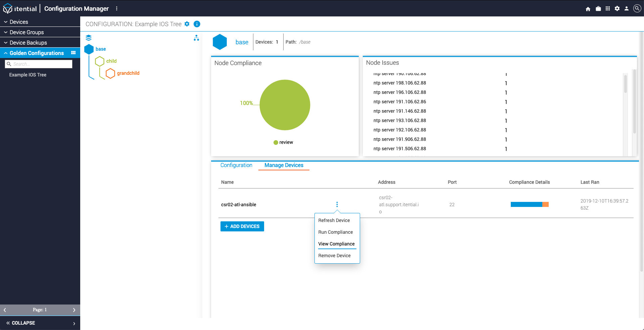This screenshot has width=644, height=330.
Task: Choose View Compliance from menu
Action: [x=336, y=244]
